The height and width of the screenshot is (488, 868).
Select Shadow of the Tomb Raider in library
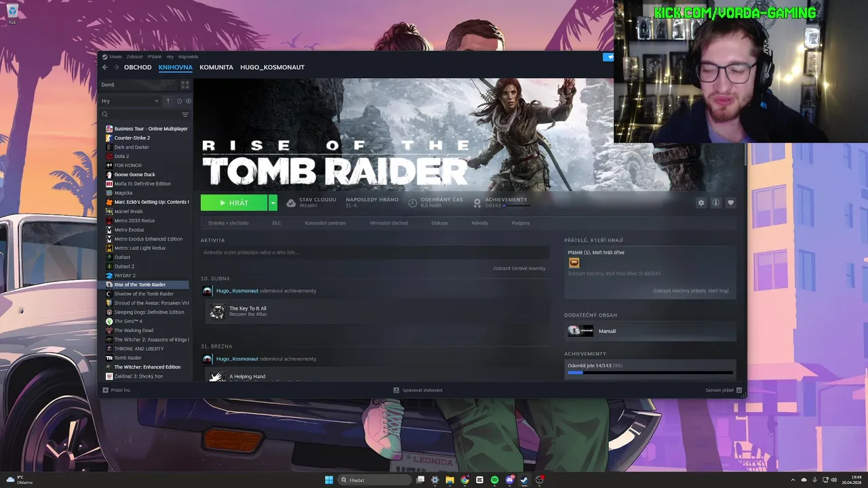pyautogui.click(x=144, y=293)
